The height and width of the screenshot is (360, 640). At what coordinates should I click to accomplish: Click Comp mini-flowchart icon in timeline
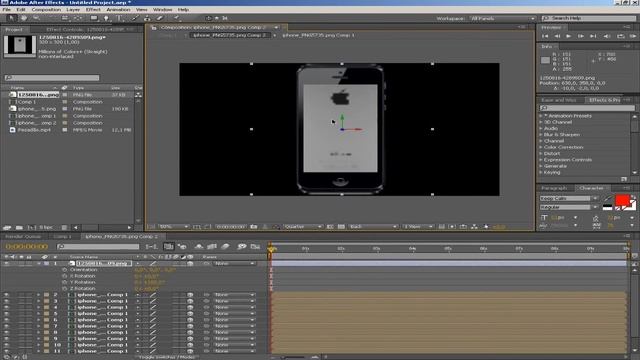pos(151,247)
